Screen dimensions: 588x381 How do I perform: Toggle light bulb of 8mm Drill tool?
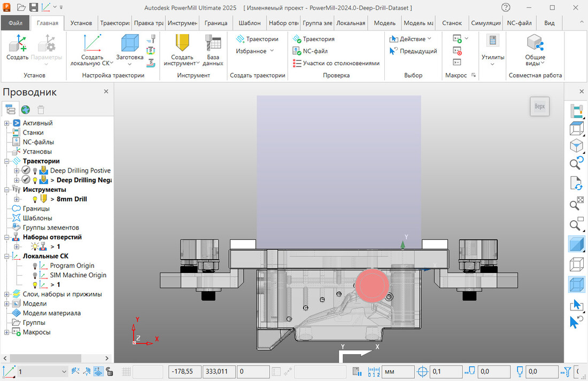tap(35, 199)
